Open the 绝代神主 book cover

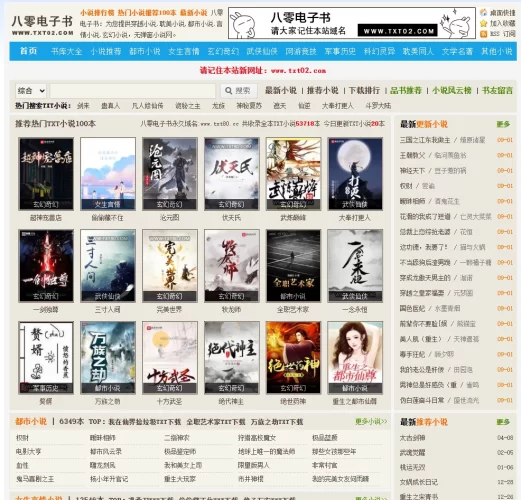(x=232, y=358)
